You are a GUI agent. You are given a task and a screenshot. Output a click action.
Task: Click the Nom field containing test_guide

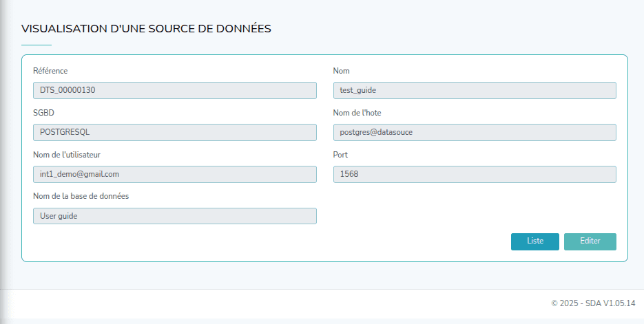pos(474,90)
